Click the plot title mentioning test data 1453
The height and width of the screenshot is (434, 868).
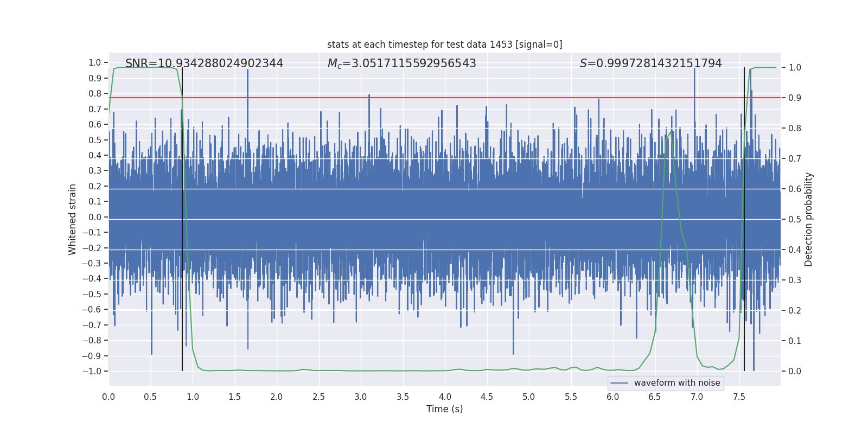tap(444, 44)
